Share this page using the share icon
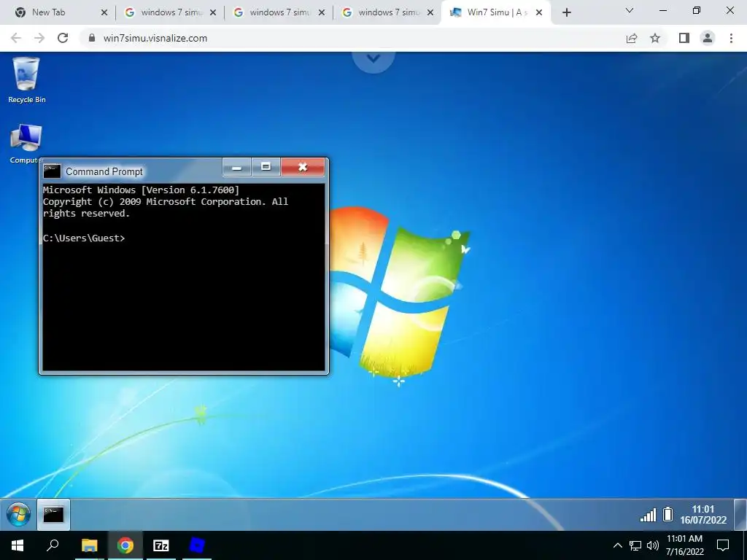 point(632,38)
